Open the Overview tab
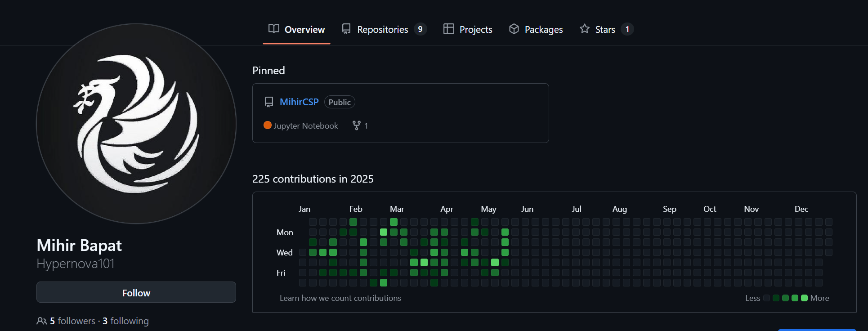This screenshot has width=868, height=331. [296, 29]
